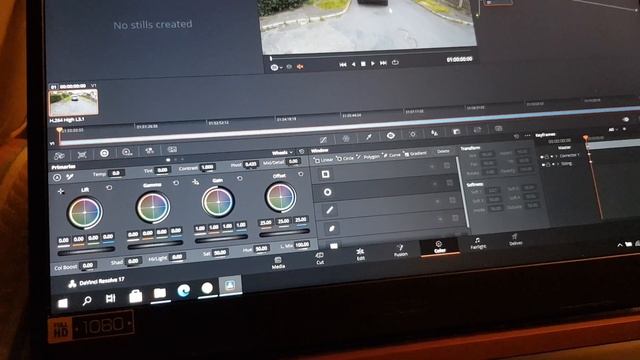Toggle mask control on circle window row
The image size is (640, 360).
pos(450,183)
